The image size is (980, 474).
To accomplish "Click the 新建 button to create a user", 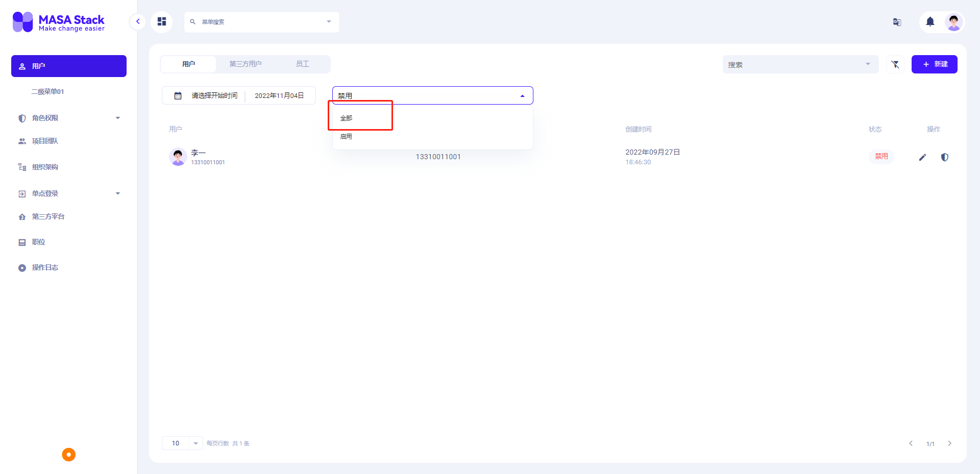I will pyautogui.click(x=935, y=64).
